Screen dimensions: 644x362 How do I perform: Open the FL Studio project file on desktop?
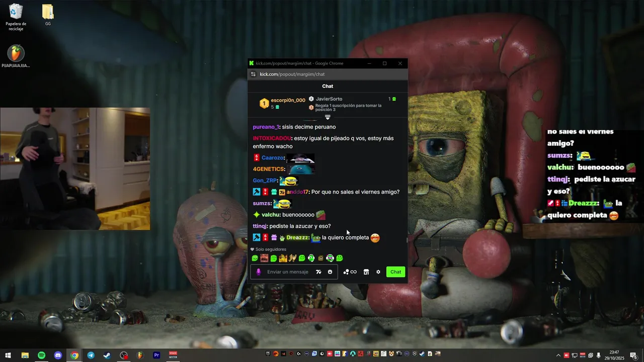point(16,56)
